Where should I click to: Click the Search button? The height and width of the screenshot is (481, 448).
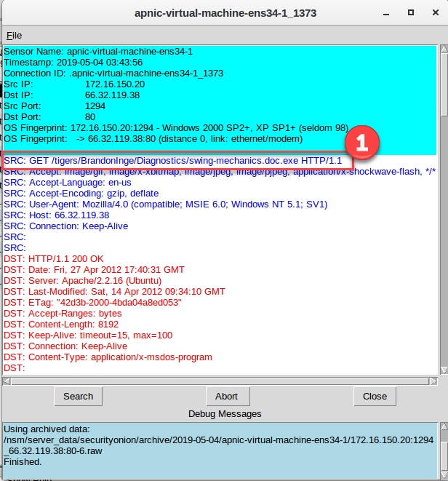[x=79, y=397]
